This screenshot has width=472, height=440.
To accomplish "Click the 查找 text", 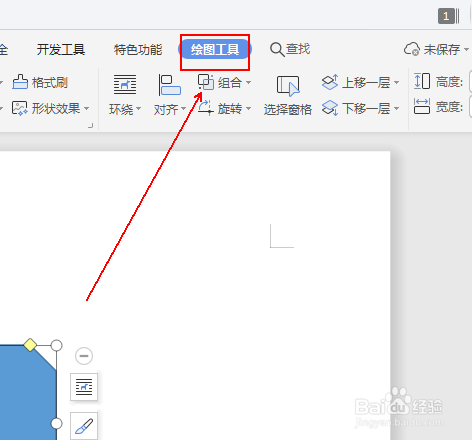I will [298, 49].
